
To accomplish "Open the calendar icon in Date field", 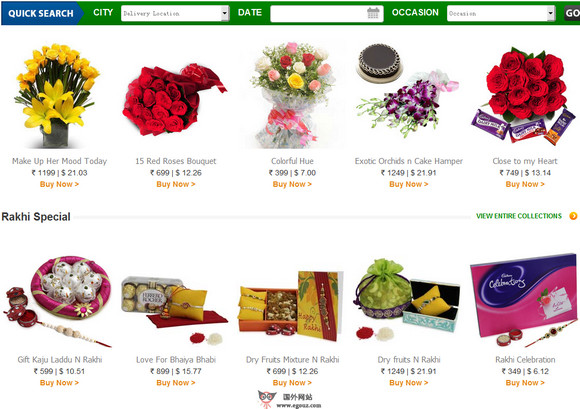I will coord(373,13).
